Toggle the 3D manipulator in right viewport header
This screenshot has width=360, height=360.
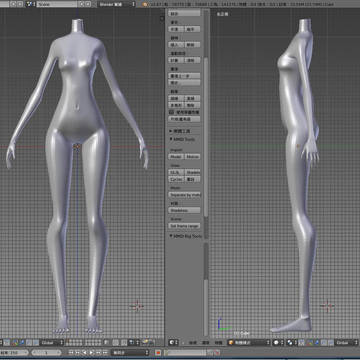click(x=309, y=342)
